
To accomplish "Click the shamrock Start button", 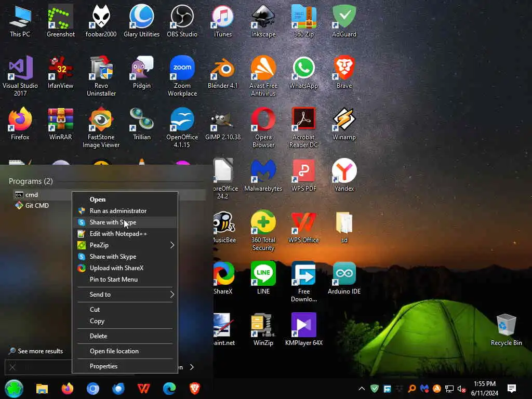I will coord(14,389).
